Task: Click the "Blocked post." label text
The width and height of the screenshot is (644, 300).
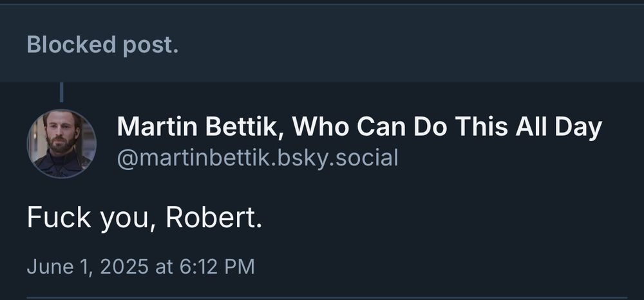Action: [102, 44]
